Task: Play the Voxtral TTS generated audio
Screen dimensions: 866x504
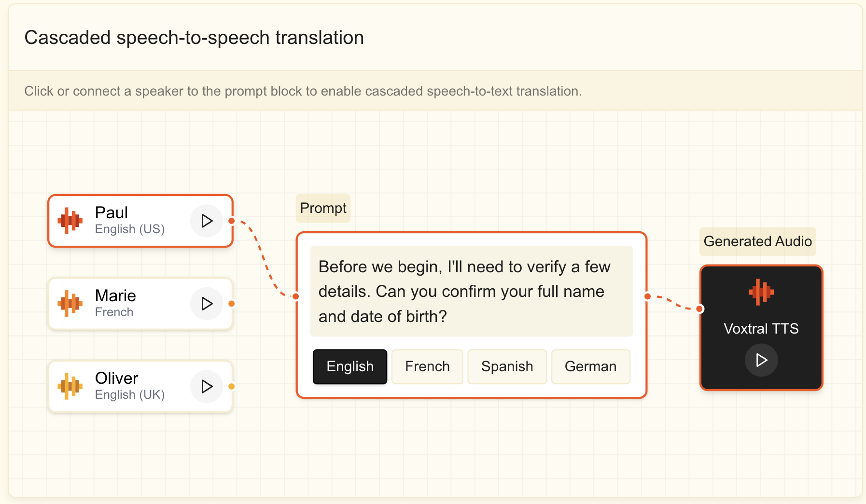Action: coord(761,360)
